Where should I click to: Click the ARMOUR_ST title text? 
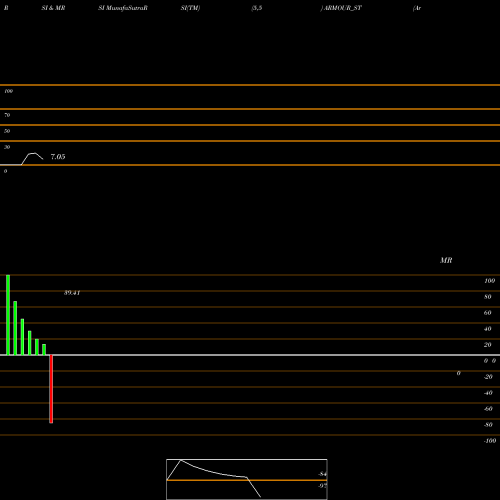(343, 8)
